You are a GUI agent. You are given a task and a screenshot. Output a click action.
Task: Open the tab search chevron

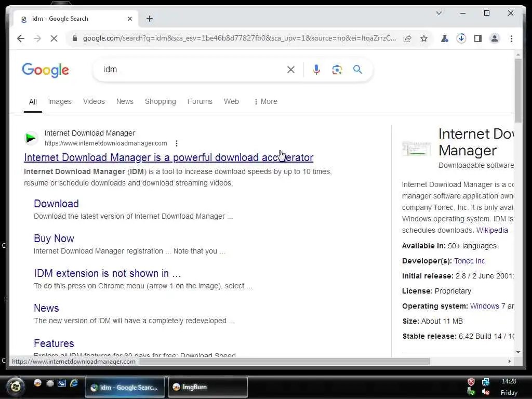[x=438, y=13]
